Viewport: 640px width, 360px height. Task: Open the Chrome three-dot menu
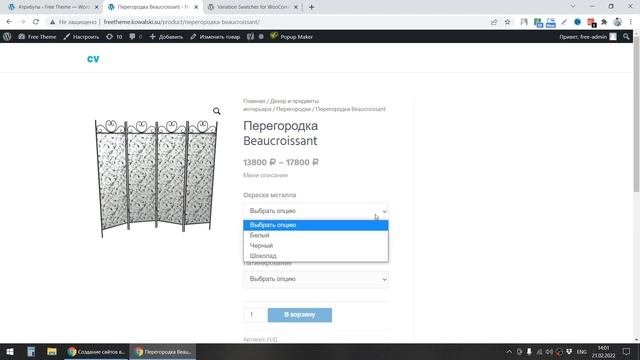pos(631,22)
